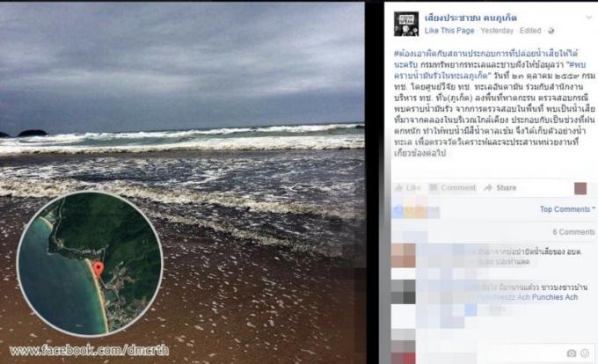
Task: Click the thumbs-up Like icon
Action: pos(399,187)
